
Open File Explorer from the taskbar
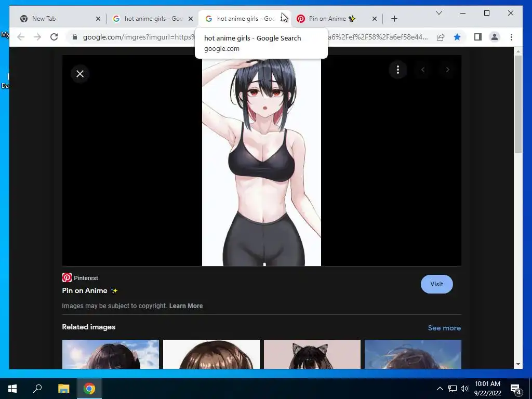click(63, 389)
